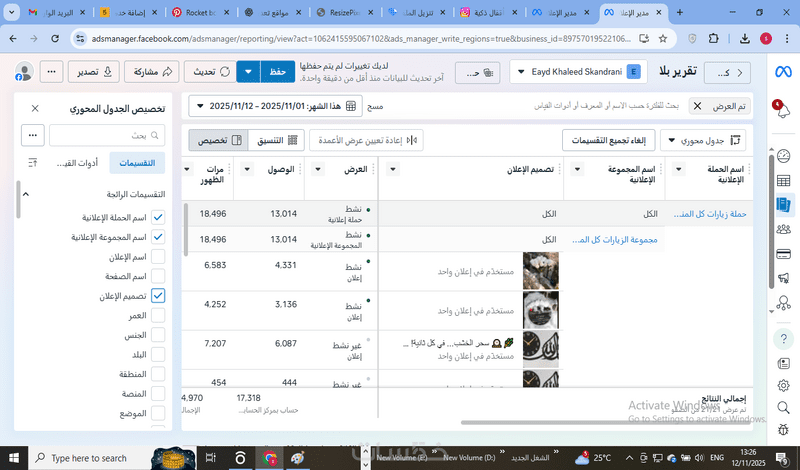
Task: Open the help question mark icon
Action: (x=783, y=339)
